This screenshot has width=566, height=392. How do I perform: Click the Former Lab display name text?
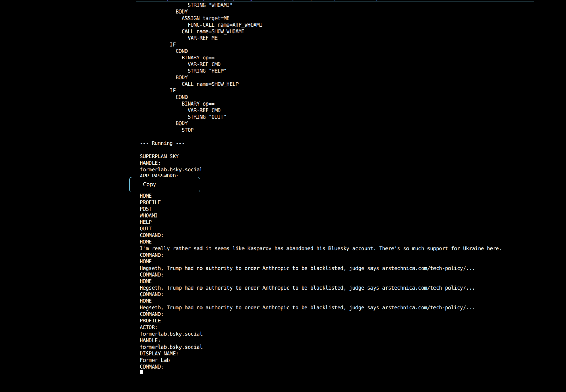154,360
